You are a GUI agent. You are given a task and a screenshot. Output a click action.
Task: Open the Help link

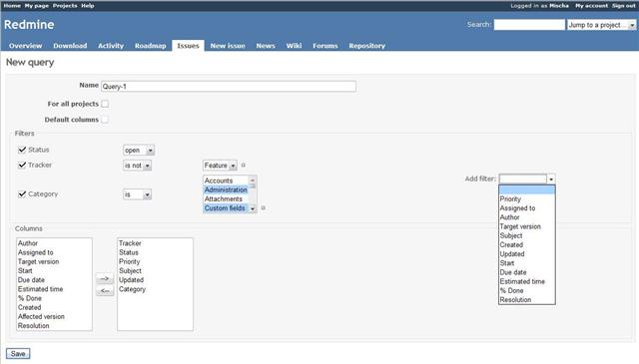point(88,6)
